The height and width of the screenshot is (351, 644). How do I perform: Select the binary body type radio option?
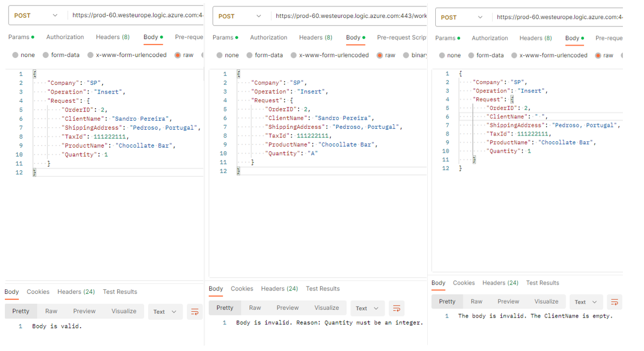[x=406, y=55]
